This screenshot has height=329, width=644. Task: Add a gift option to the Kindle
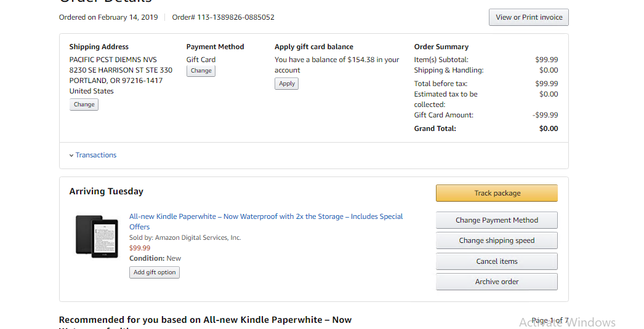pos(155,272)
